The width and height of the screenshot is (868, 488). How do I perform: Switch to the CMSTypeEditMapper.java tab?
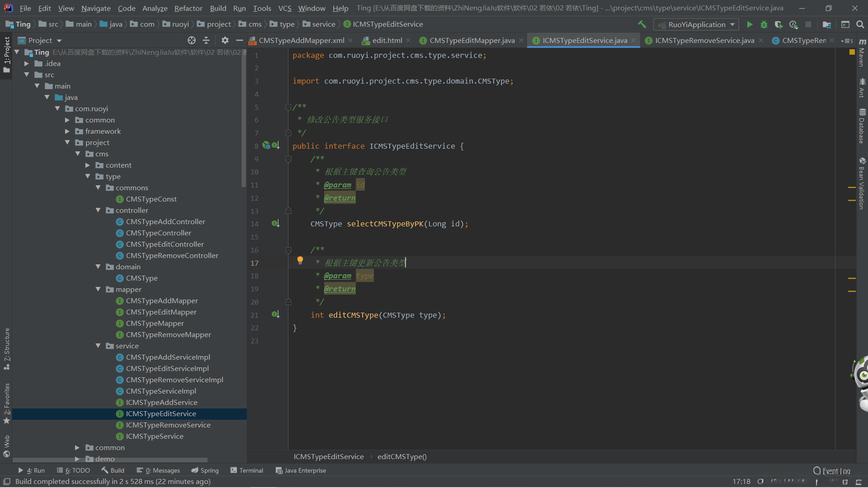(x=472, y=40)
